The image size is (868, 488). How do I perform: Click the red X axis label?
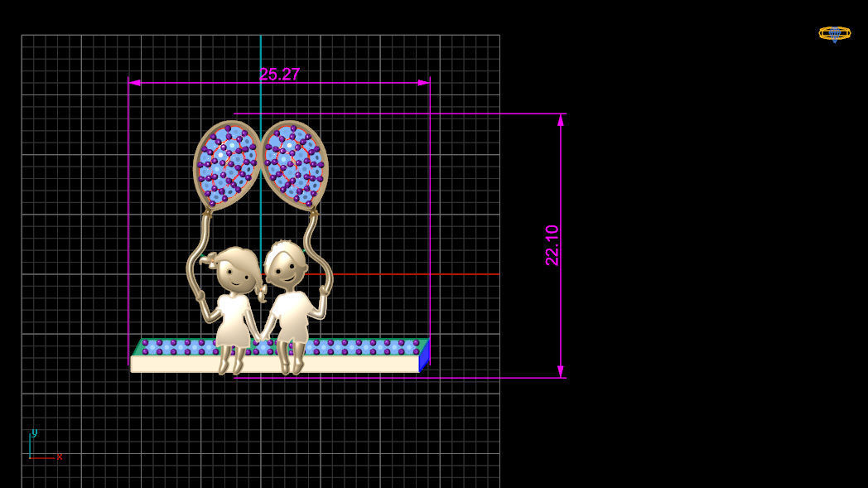pos(58,457)
